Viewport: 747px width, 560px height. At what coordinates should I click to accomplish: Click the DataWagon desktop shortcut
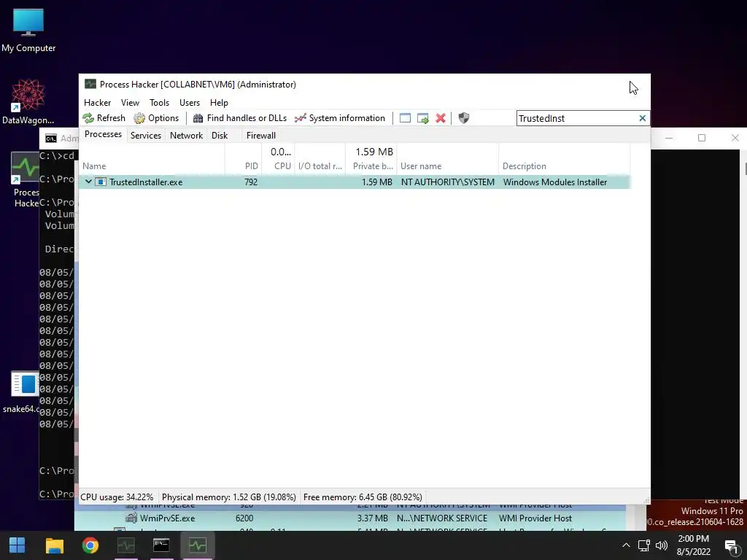[x=28, y=102]
